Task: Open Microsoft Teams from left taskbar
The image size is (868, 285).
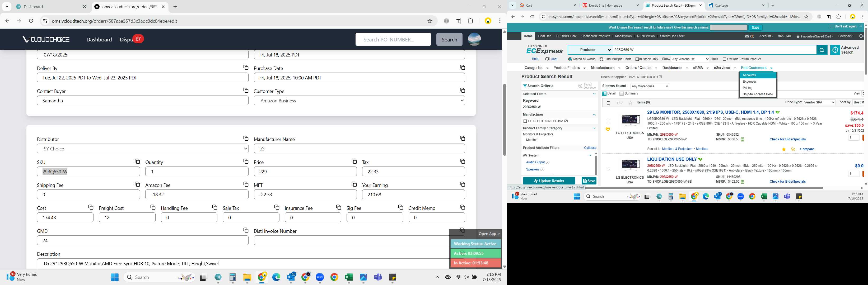Action: point(378,277)
